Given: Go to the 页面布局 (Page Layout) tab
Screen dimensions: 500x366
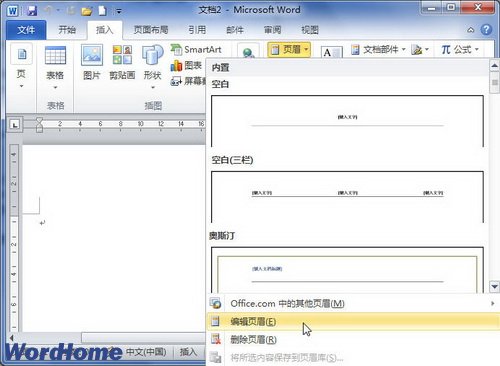Looking at the screenshot, I should (x=151, y=30).
